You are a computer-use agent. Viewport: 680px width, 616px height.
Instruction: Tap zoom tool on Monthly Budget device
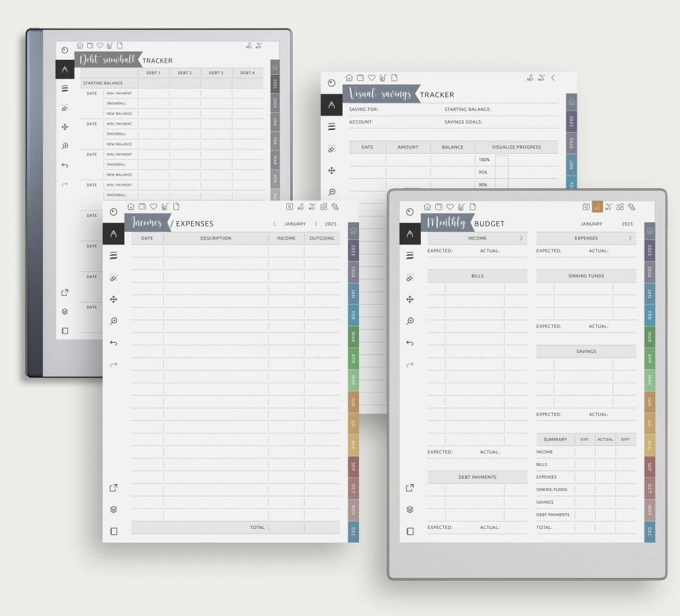click(410, 321)
